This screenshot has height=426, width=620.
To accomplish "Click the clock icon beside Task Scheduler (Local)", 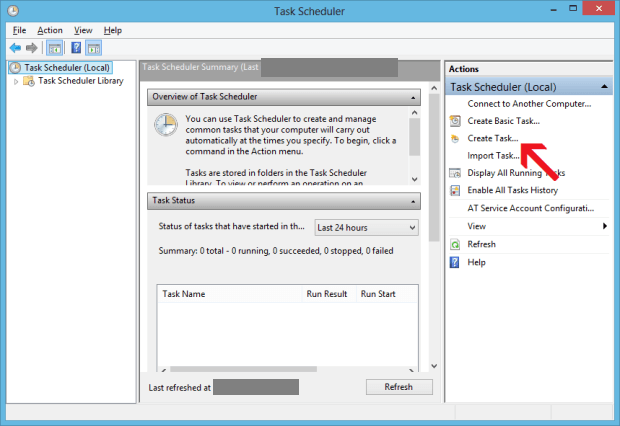I will point(15,68).
